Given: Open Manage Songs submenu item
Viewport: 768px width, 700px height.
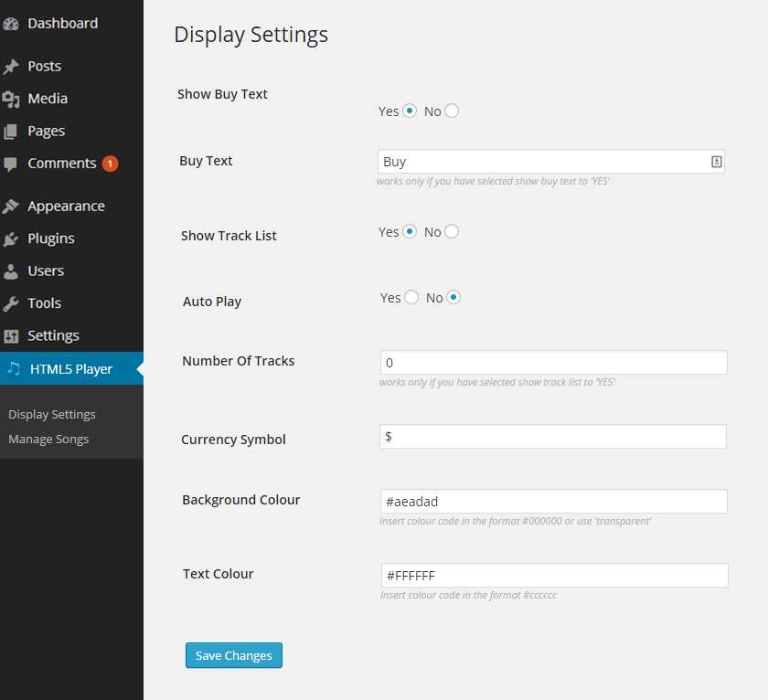Looking at the screenshot, I should point(48,439).
